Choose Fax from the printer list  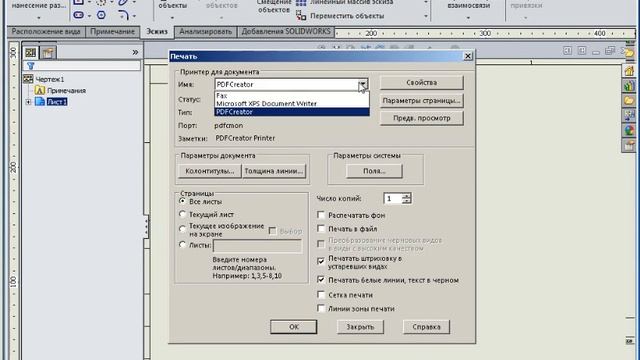click(292, 96)
